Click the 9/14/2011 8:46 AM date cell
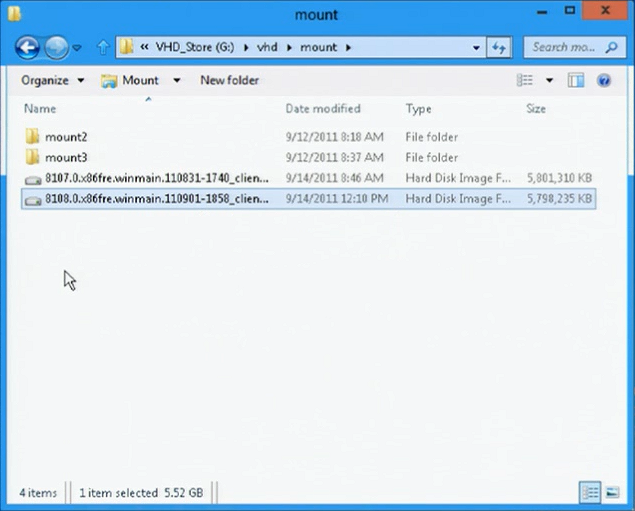This screenshot has height=511, width=635. click(x=335, y=178)
